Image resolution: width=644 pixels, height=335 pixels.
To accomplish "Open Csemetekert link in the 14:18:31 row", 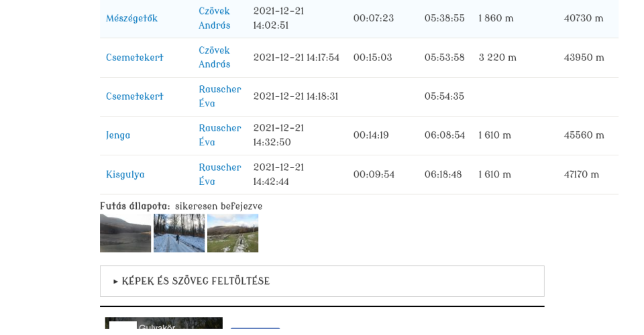I will coord(134,96).
